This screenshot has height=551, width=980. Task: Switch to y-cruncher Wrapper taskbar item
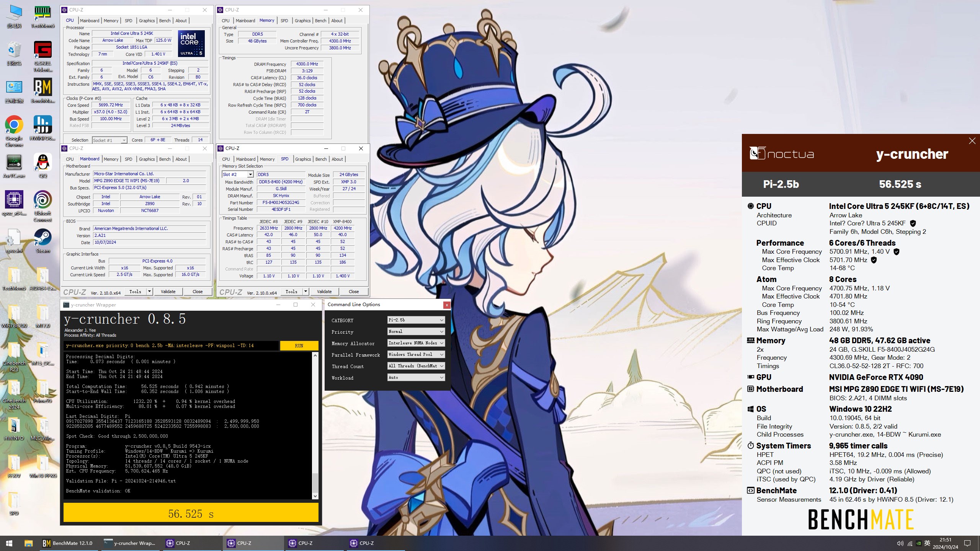pyautogui.click(x=130, y=543)
